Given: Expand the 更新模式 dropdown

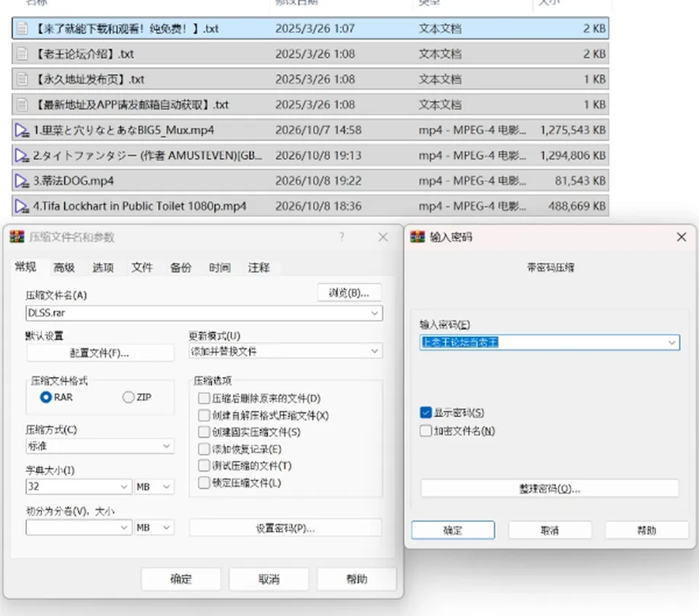Looking at the screenshot, I should tap(374, 351).
